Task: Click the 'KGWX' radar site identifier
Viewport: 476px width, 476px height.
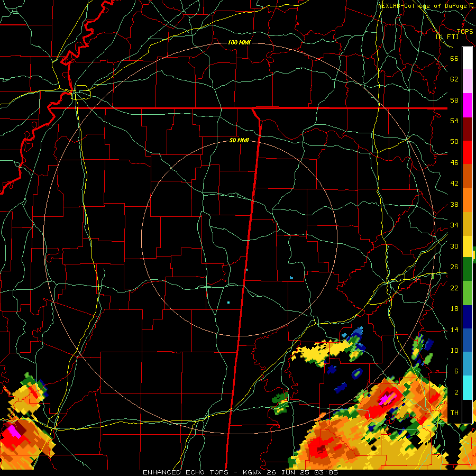Action: click(253, 472)
